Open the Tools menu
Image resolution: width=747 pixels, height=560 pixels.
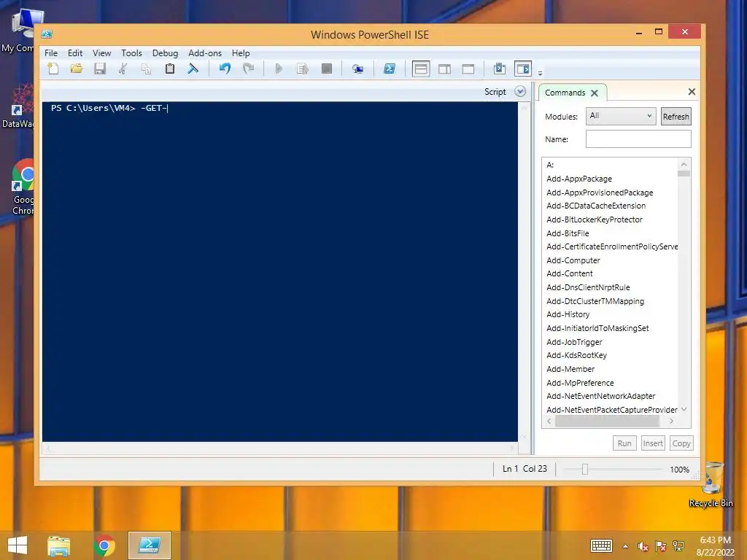pyautogui.click(x=131, y=52)
